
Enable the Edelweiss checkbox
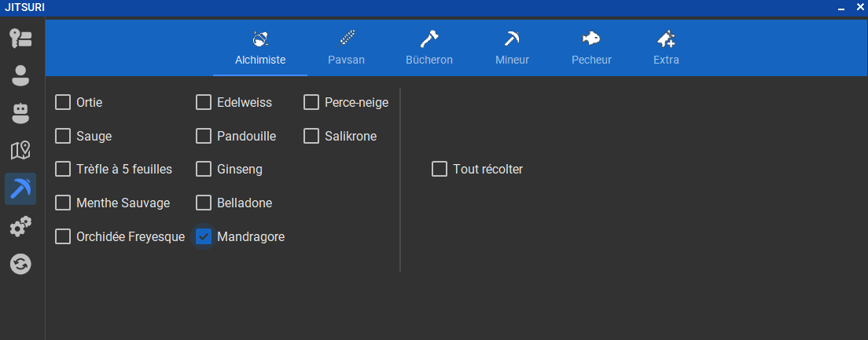click(x=204, y=102)
